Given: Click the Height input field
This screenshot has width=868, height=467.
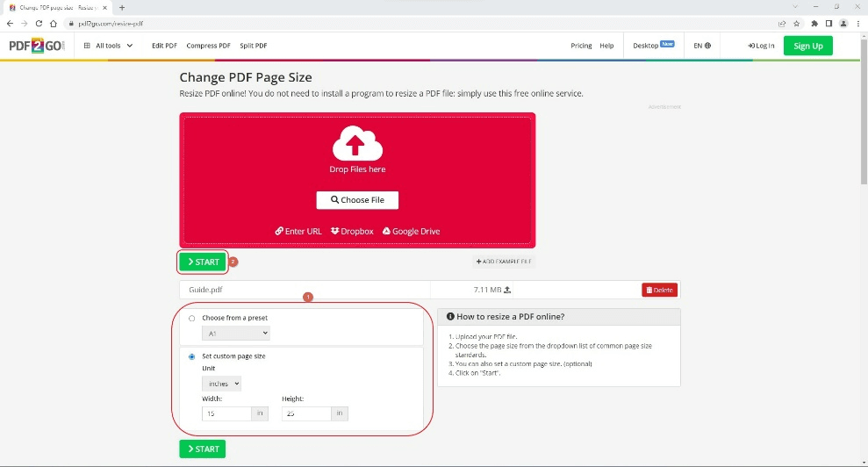Looking at the screenshot, I should tap(306, 413).
